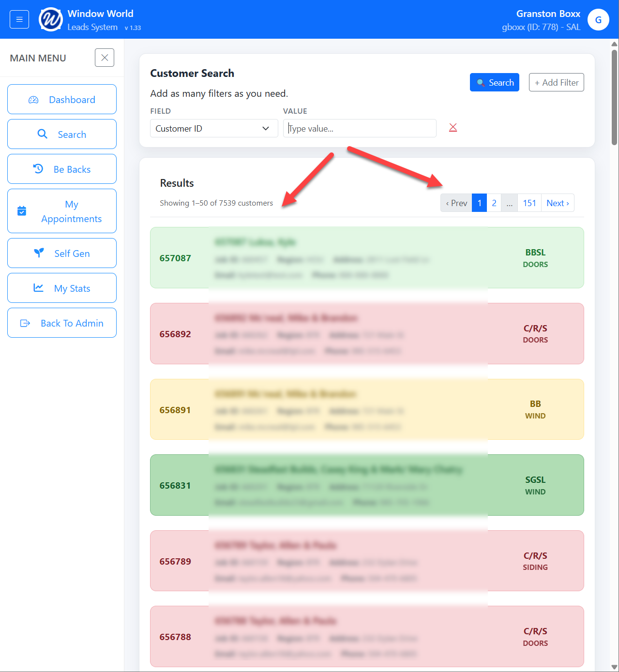Click the Leads System v 1.33 label
619x672 pixels.
coord(104,27)
